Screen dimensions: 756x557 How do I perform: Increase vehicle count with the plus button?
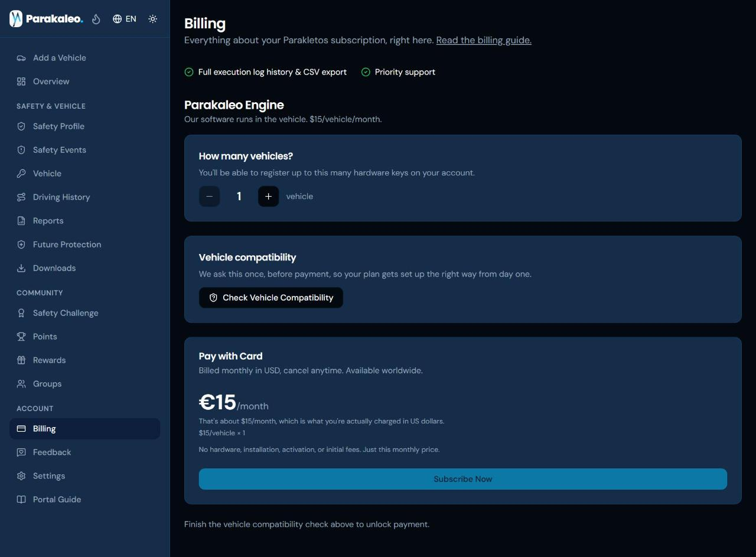268,196
